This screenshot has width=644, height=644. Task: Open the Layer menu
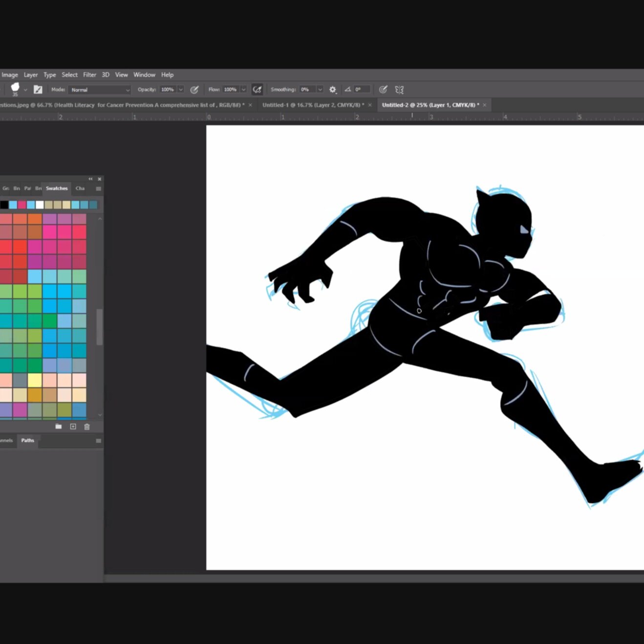pyautogui.click(x=31, y=75)
